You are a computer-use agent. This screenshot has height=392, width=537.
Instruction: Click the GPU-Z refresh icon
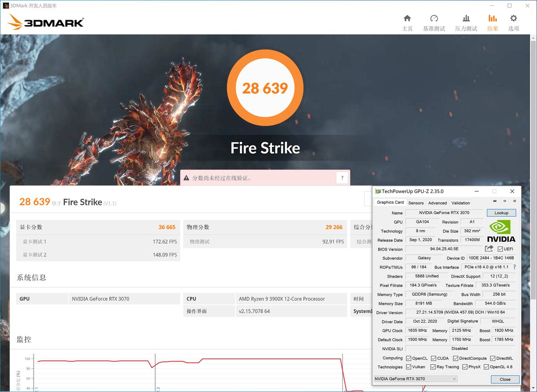(505, 201)
